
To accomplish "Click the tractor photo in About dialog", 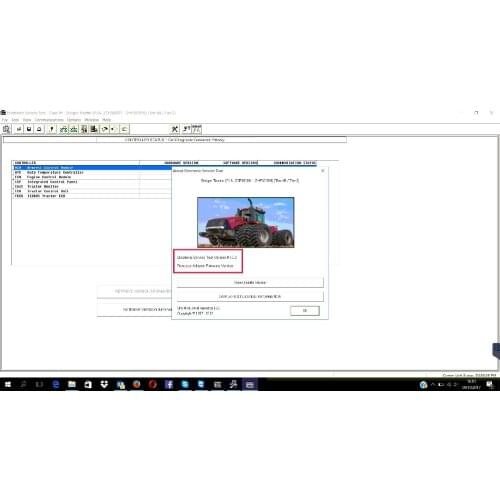I will coord(246,222).
